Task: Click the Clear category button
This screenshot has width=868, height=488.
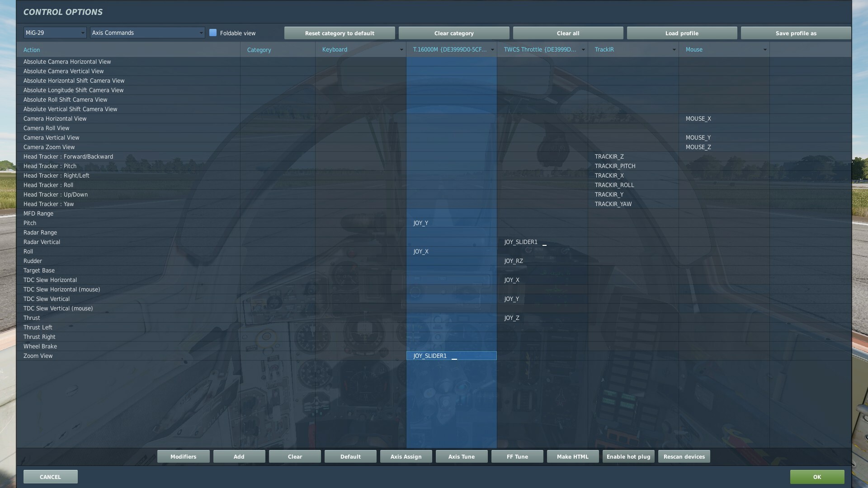Action: coord(454,33)
